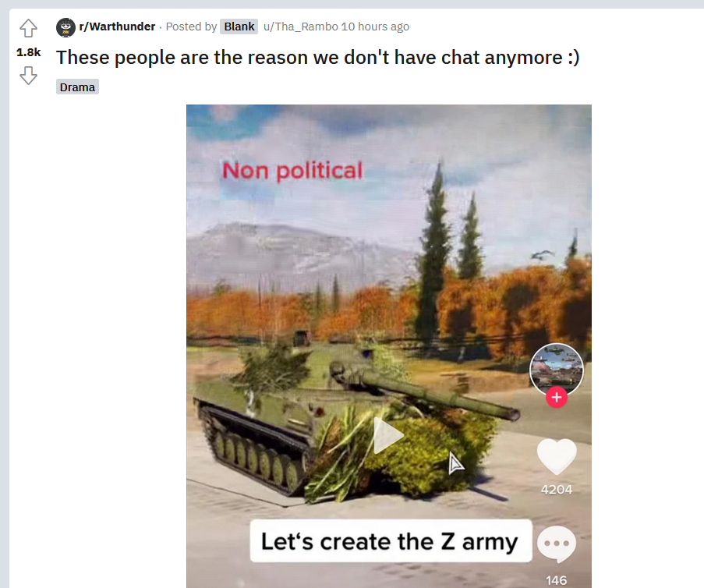Upvote the Warthunder post
Viewport: 704px width, 588px height.
(x=28, y=28)
